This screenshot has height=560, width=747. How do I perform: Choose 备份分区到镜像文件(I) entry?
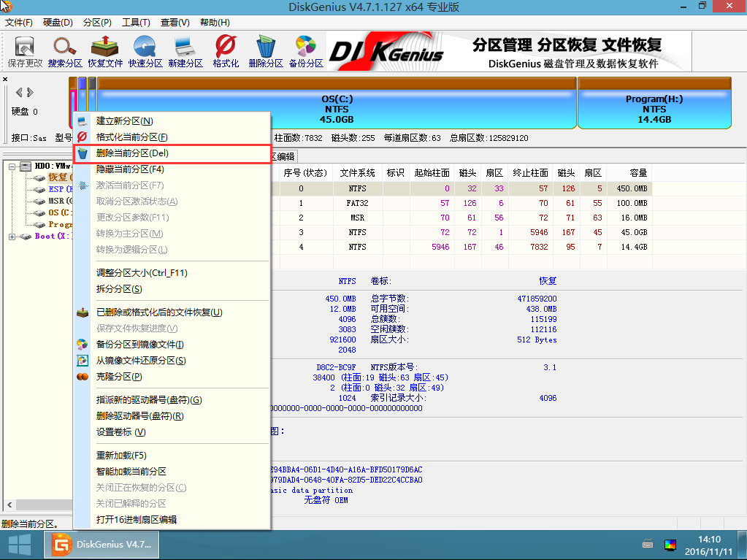tap(172, 345)
